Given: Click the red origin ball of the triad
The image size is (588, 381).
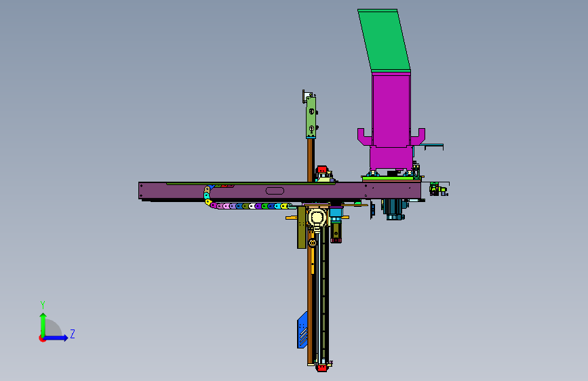Looking at the screenshot, I should click(42, 338).
